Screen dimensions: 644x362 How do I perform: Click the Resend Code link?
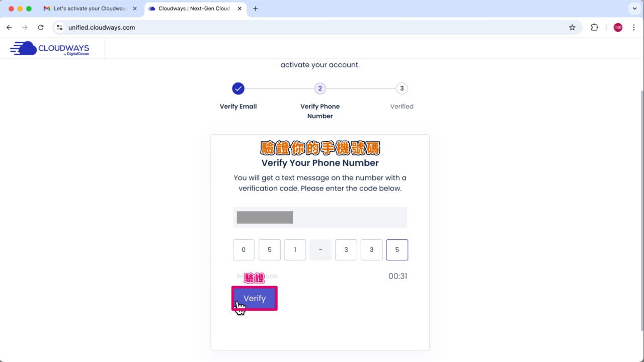pos(257,276)
